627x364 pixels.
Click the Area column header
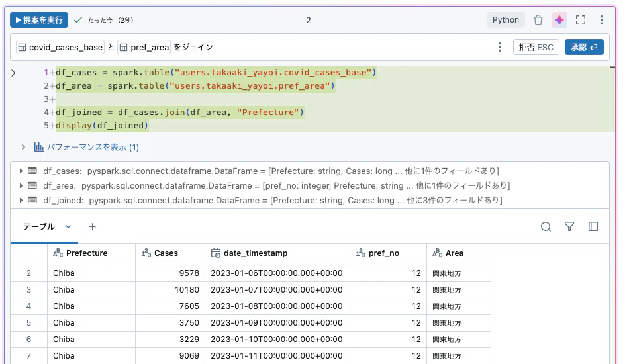pos(459,253)
